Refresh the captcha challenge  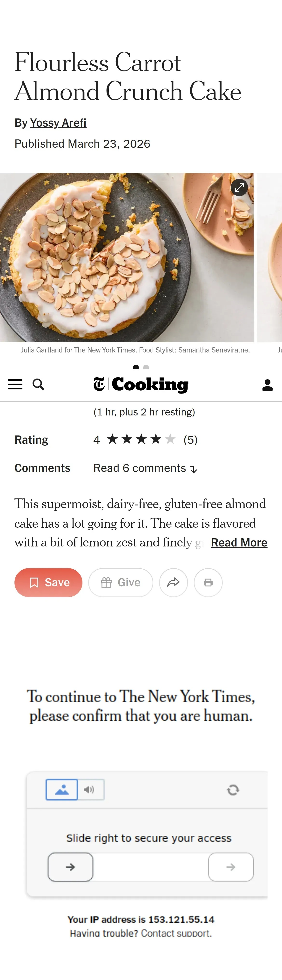(233, 790)
